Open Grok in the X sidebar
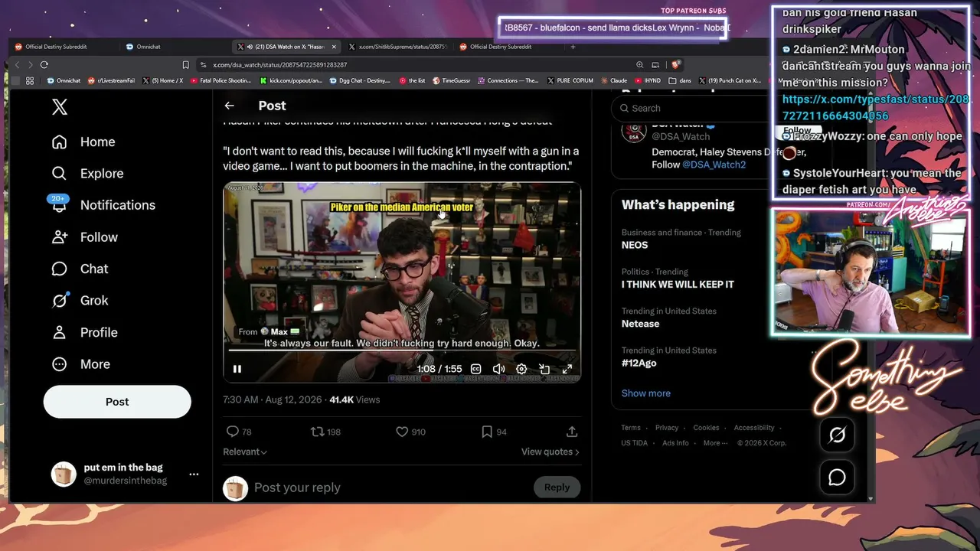This screenshot has width=980, height=551. pos(80,301)
